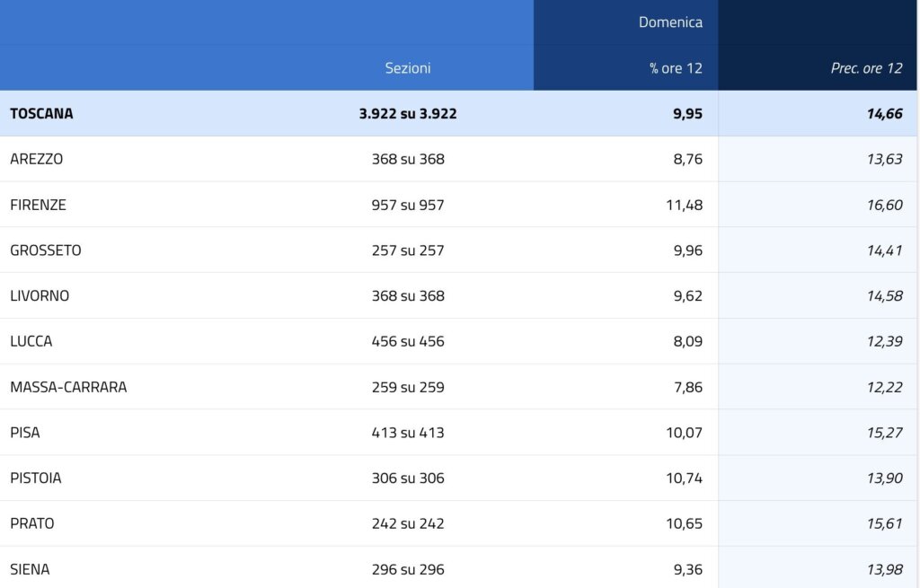Click Massa-Carrara's 7,86 percentage cell

pyautogui.click(x=687, y=387)
